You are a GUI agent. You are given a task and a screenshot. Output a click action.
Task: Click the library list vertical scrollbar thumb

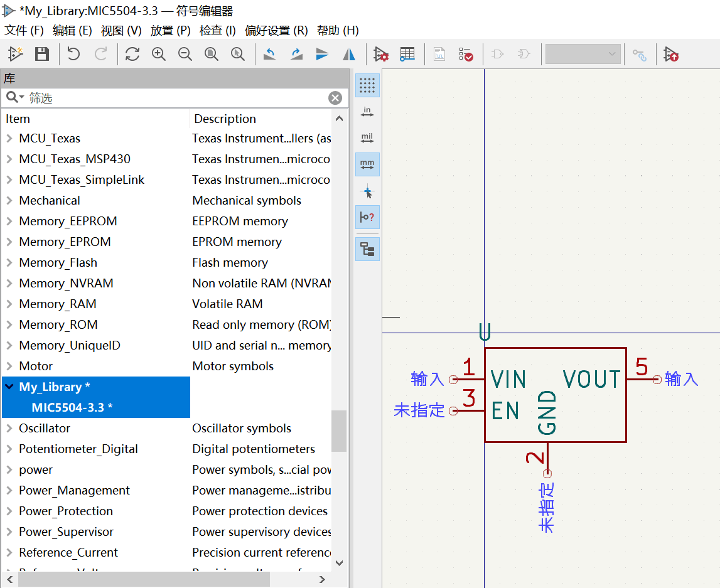[x=339, y=430]
